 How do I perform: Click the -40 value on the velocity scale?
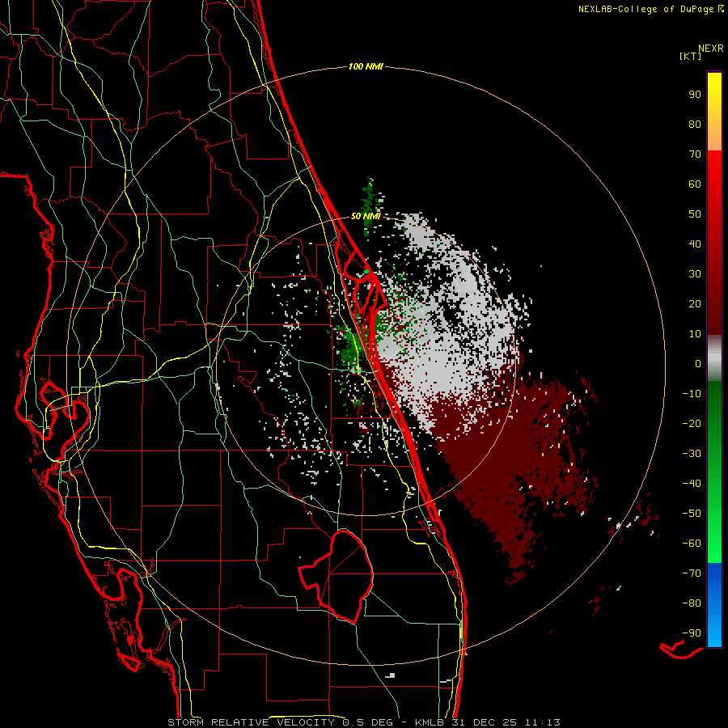(692, 484)
